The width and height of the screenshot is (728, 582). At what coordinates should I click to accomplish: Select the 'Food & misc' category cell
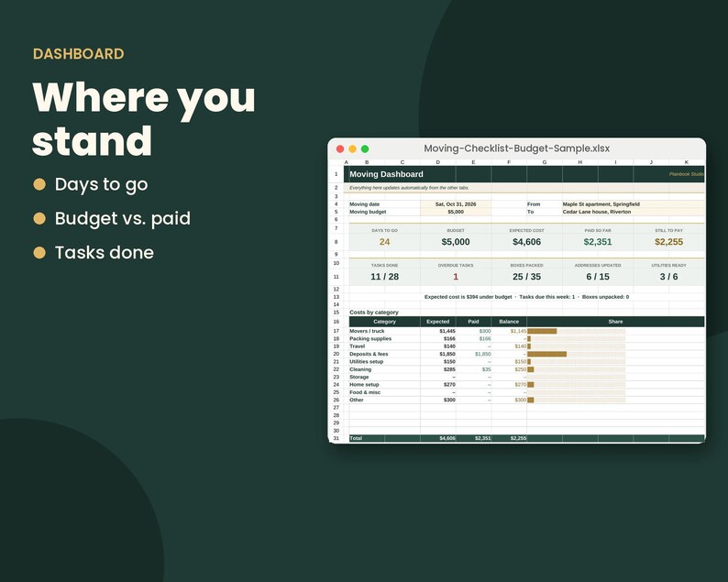point(384,392)
